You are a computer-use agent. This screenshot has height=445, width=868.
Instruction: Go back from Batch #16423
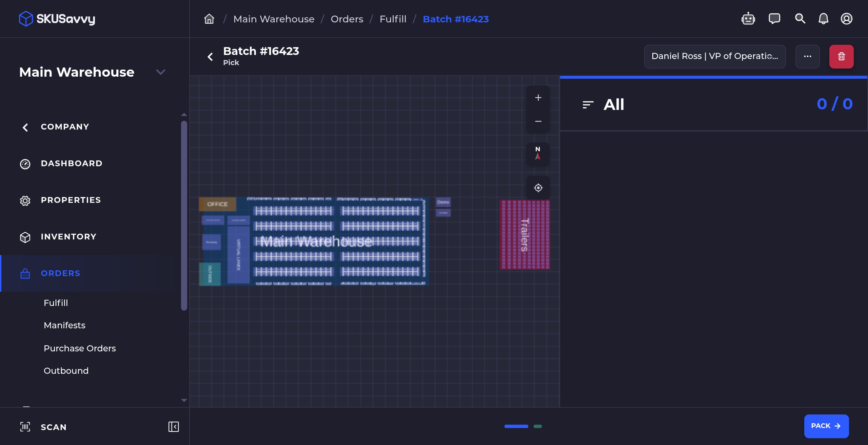tap(210, 57)
